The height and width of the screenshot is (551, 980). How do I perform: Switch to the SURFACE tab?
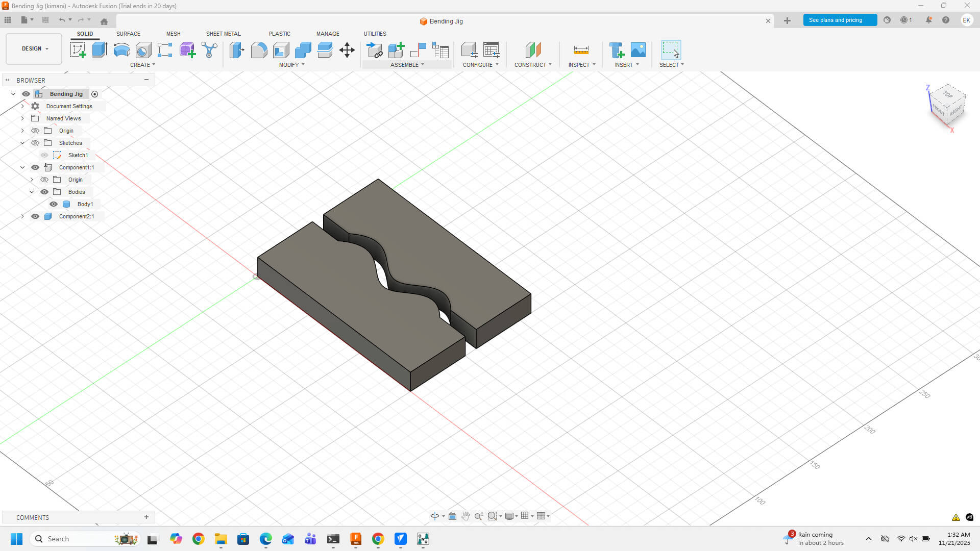tap(128, 34)
